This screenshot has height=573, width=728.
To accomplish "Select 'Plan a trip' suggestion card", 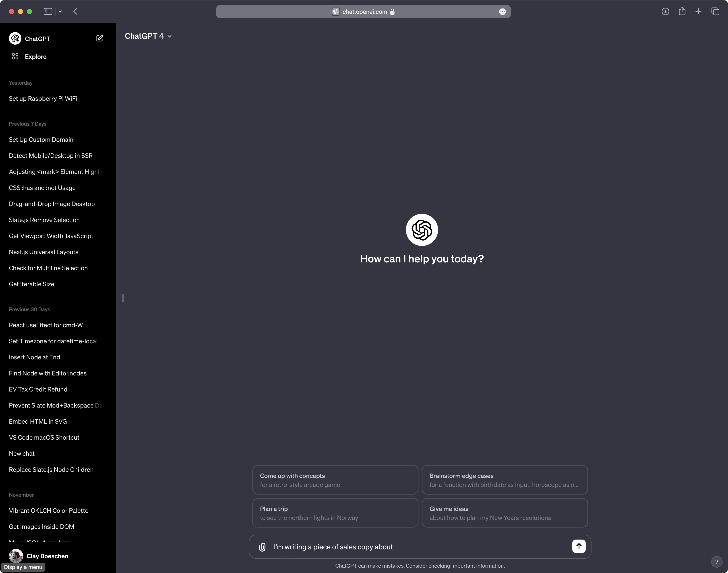I will coord(335,513).
